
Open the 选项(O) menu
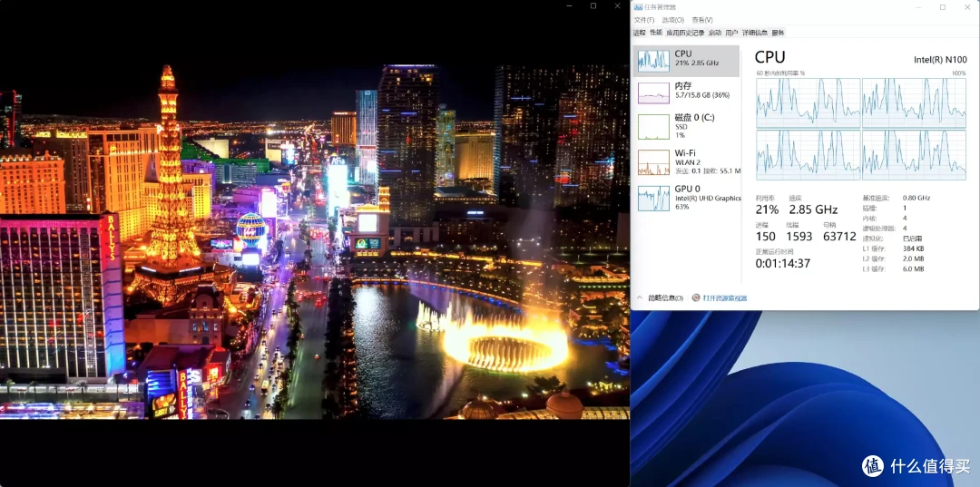pyautogui.click(x=673, y=20)
